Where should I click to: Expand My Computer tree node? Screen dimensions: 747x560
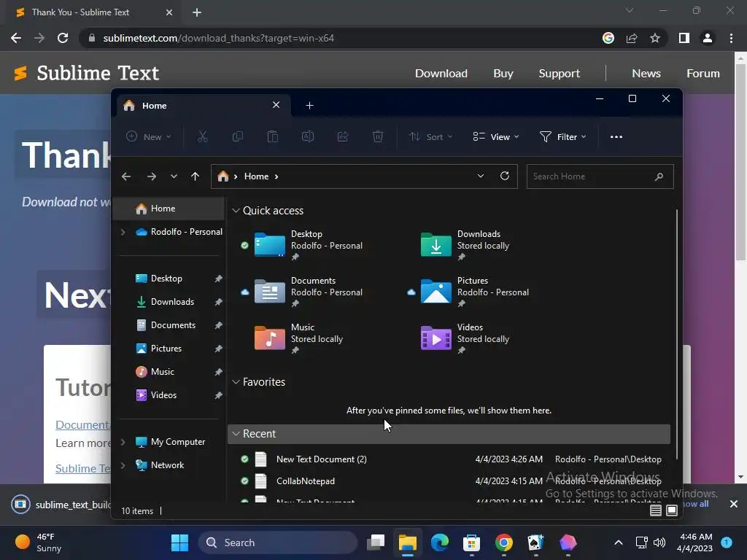123,442
